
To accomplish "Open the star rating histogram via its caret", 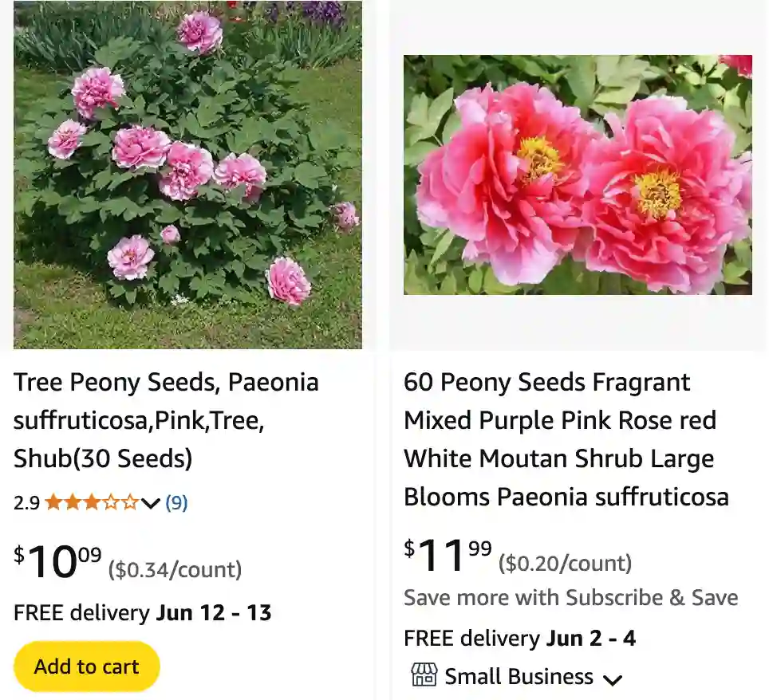I will click(150, 504).
